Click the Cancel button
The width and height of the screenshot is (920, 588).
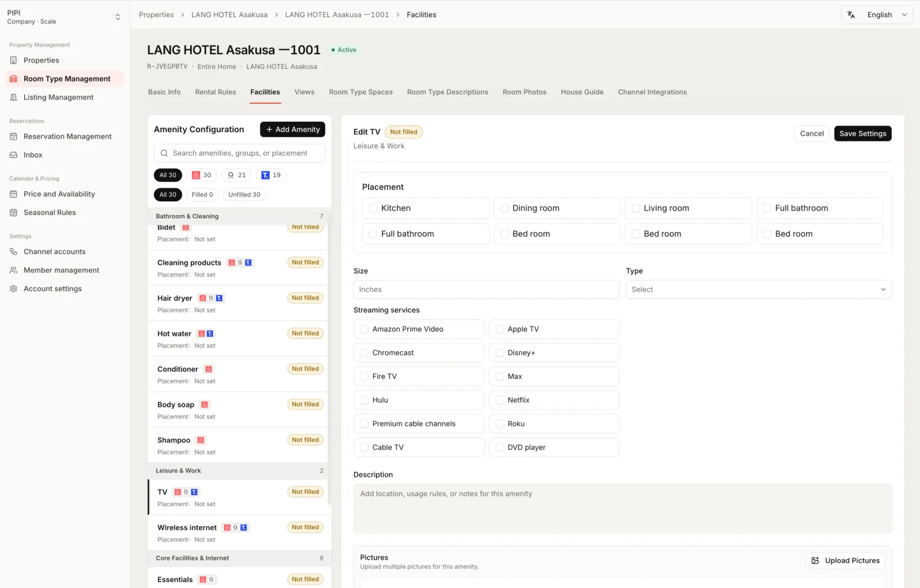(x=812, y=133)
